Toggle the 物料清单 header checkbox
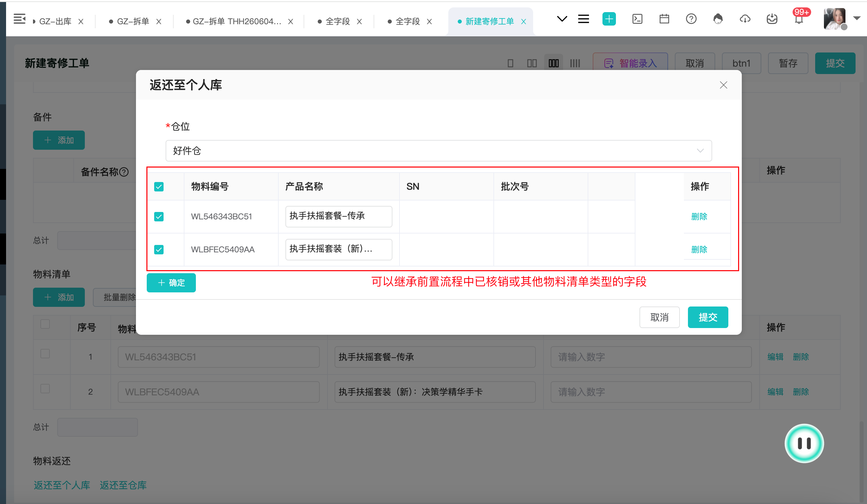The image size is (867, 504). 45,324
